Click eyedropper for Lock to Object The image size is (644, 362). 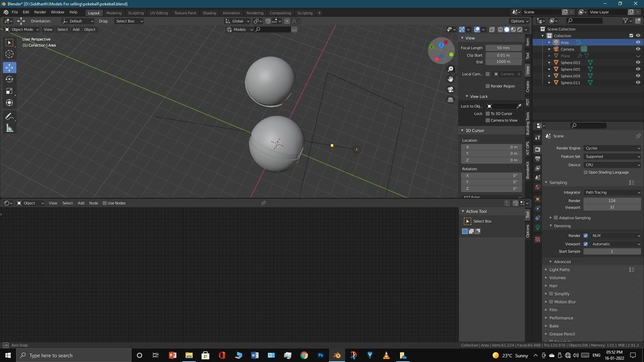pos(519,106)
